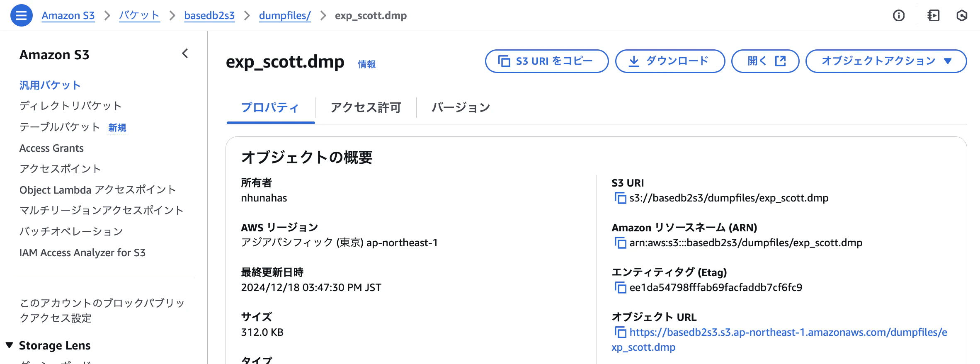Open the オブジェクトアクション dropdown
The width and height of the screenshot is (980, 364).
coord(886,61)
